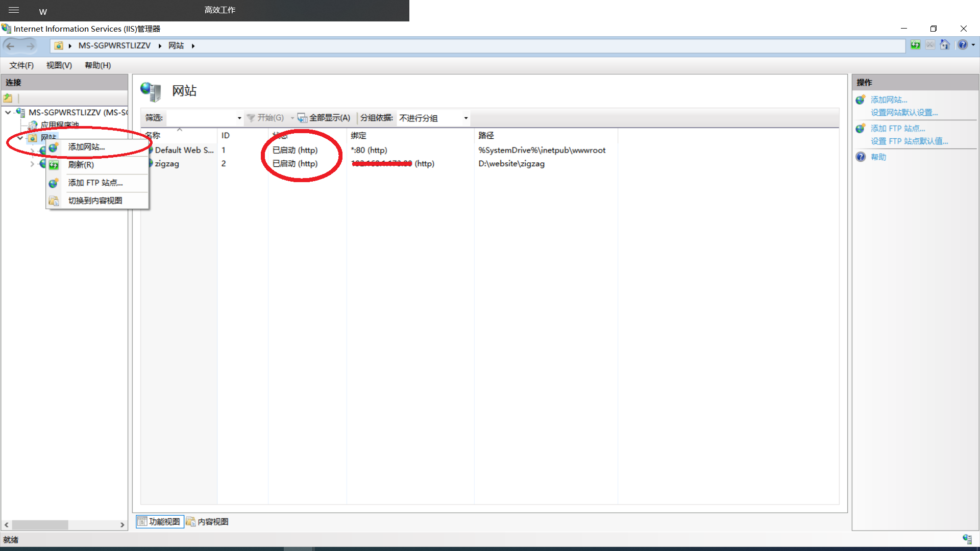Viewport: 980px width, 551px height.
Task: Select the server node MS-SGPWRSTLIZZV in tree
Action: pyautogui.click(x=78, y=112)
